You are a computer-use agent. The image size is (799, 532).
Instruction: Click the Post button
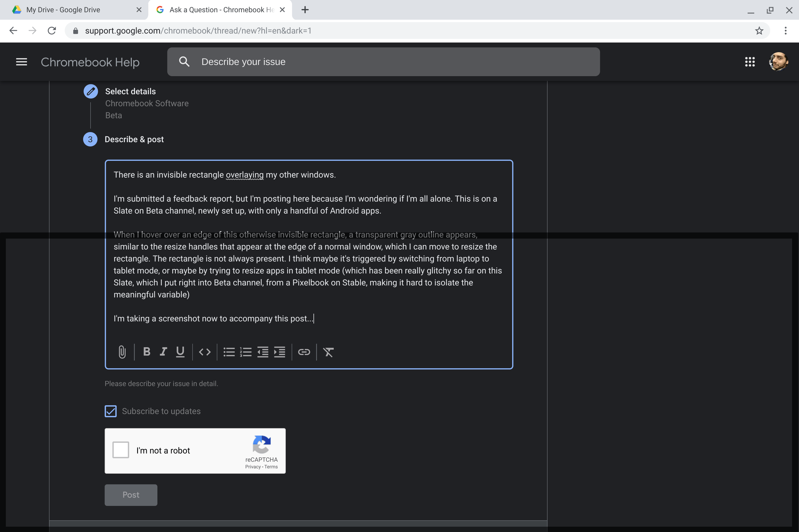point(131,495)
